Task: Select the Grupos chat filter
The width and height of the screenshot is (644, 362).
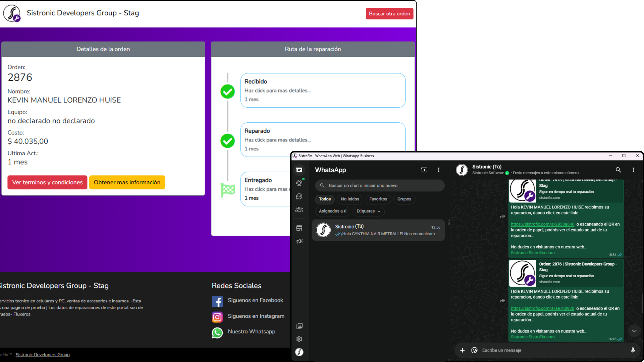Action: pos(404,199)
